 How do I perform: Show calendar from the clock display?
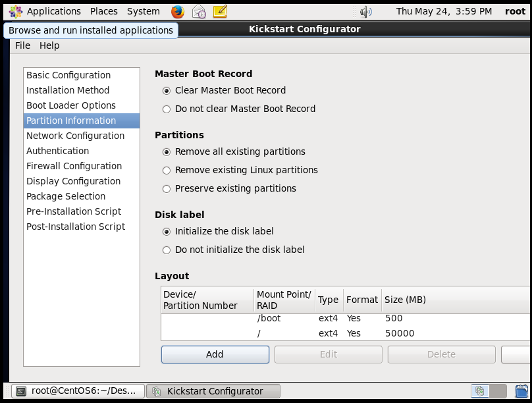click(444, 12)
